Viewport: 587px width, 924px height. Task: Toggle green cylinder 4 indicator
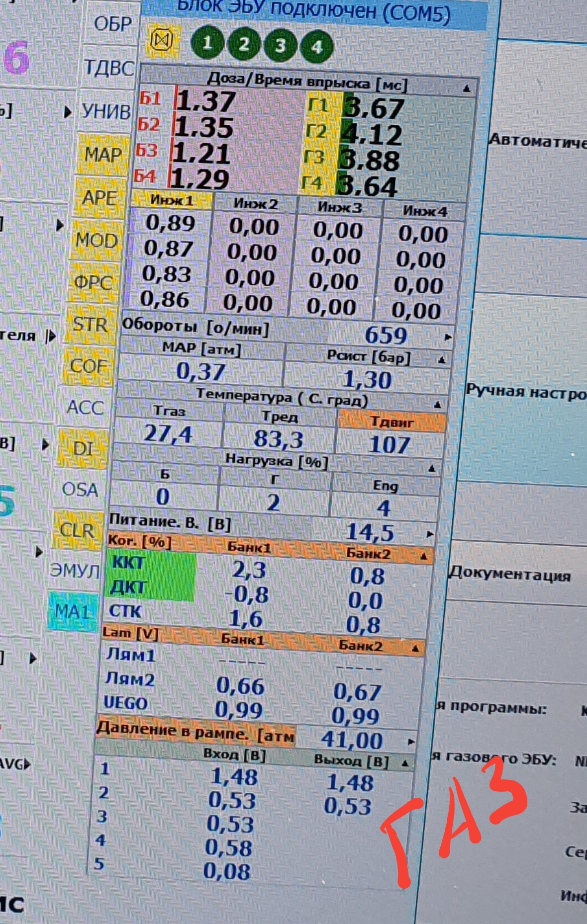tap(316, 47)
